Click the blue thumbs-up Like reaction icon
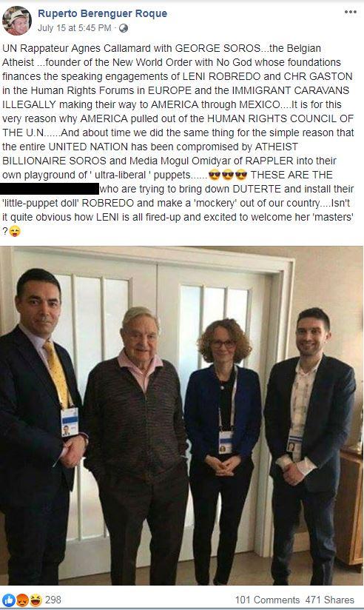 [9, 600]
